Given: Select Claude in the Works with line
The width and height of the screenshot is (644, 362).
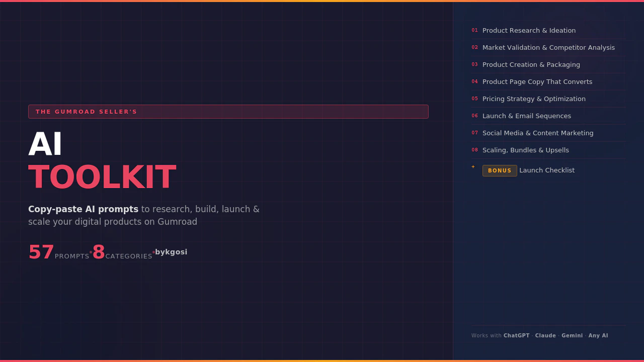Looking at the screenshot, I should (545, 335).
